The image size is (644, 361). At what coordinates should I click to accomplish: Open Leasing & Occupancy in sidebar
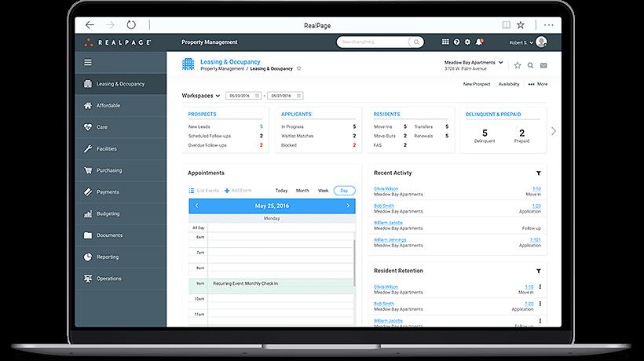(121, 84)
